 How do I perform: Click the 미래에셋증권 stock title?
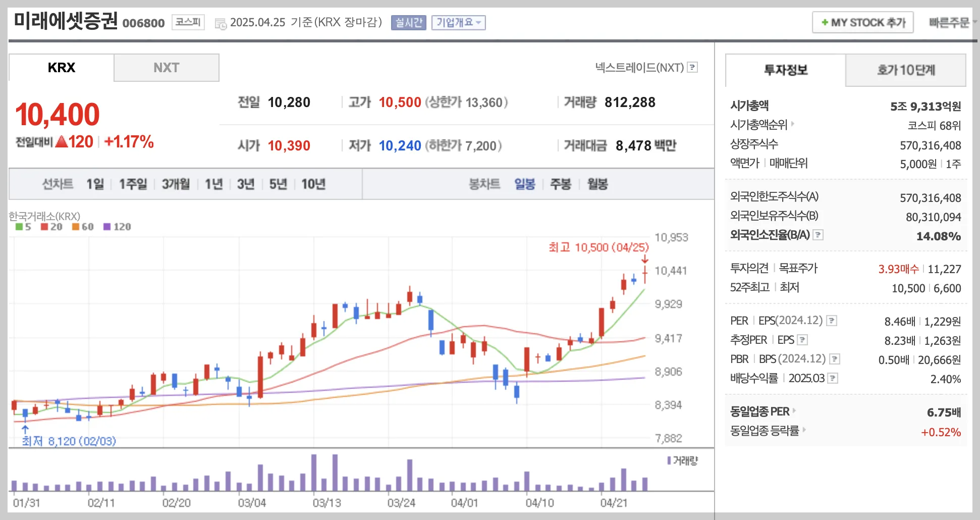(66, 21)
